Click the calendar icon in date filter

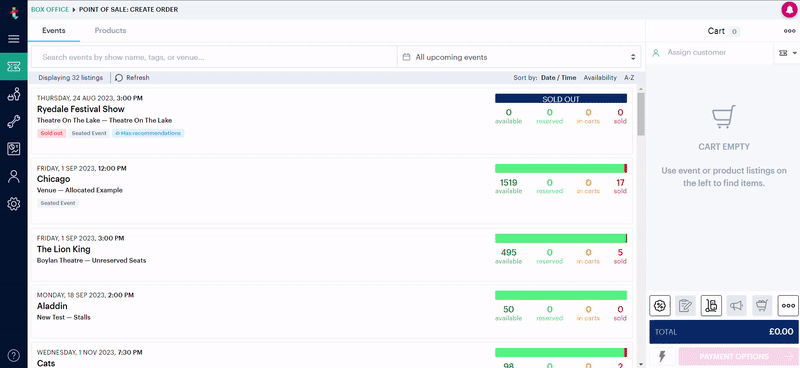tap(407, 57)
